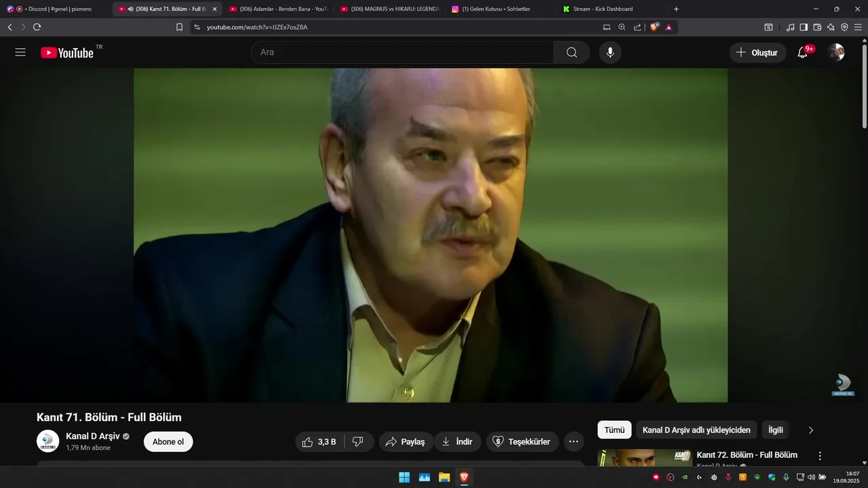
Task: Open File Explorer on the taskbar
Action: 444,477
